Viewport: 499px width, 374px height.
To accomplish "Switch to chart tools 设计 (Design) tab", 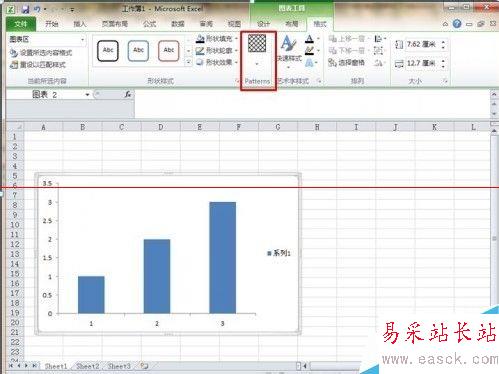I will coord(263,24).
